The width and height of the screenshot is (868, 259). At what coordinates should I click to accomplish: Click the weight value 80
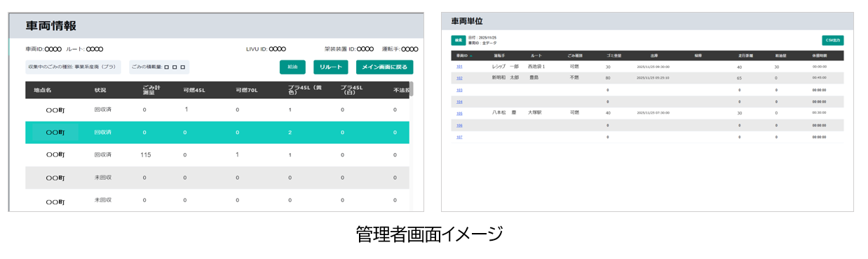pos(608,78)
